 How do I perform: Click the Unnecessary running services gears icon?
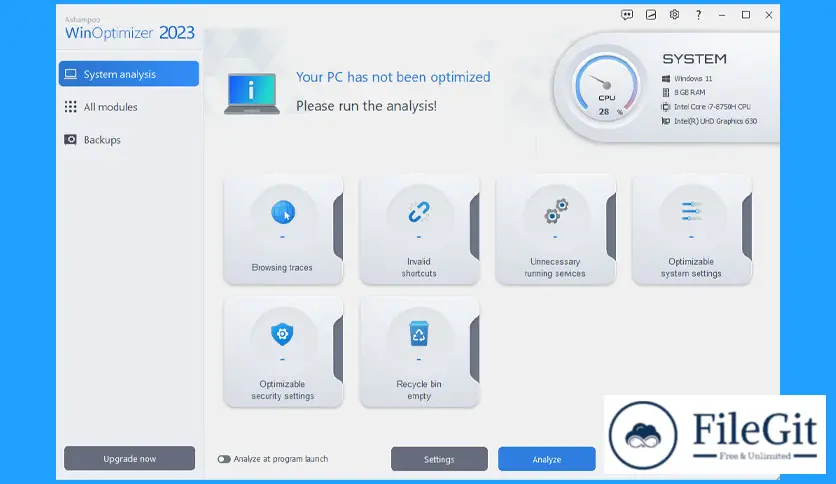(556, 211)
